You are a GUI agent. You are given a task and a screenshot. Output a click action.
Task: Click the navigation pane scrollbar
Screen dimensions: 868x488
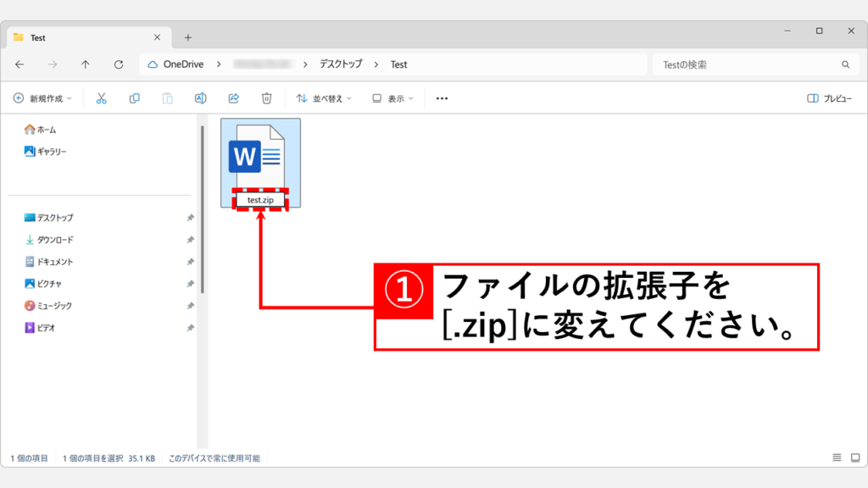point(203,209)
